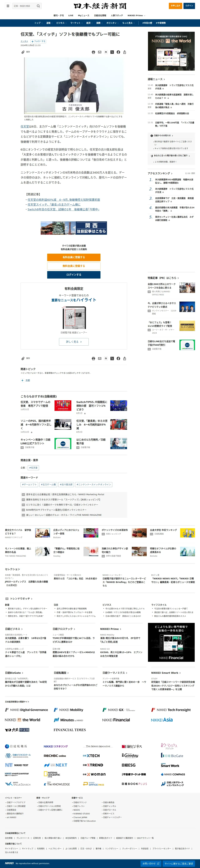Click the NIKKEI FT the World ad image
Viewport: 200px width, 868px height.
coord(171,51)
